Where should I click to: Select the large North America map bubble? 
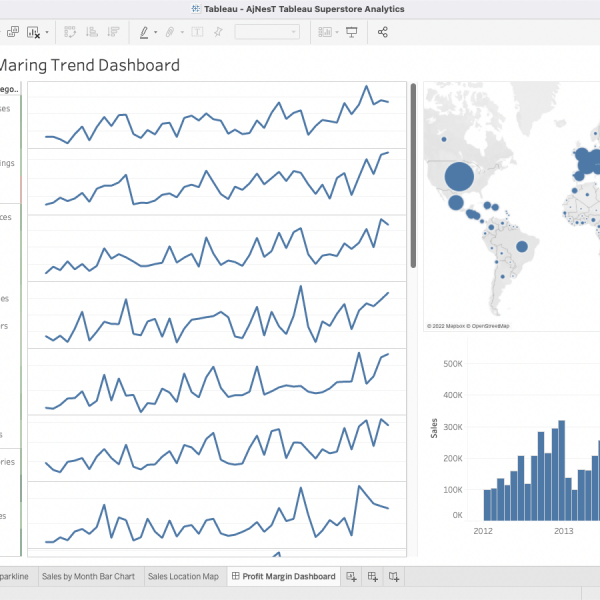point(458,177)
